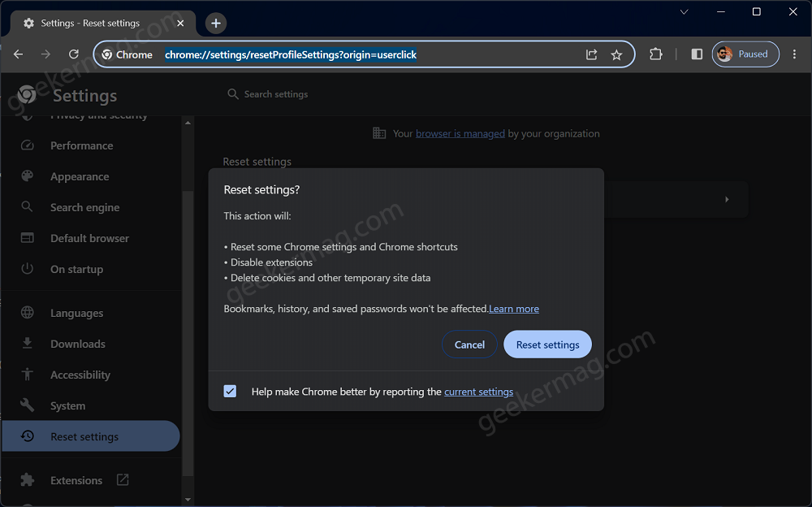Viewport: 812px width, 507px height.
Task: Click the Languages globe icon
Action: point(27,313)
